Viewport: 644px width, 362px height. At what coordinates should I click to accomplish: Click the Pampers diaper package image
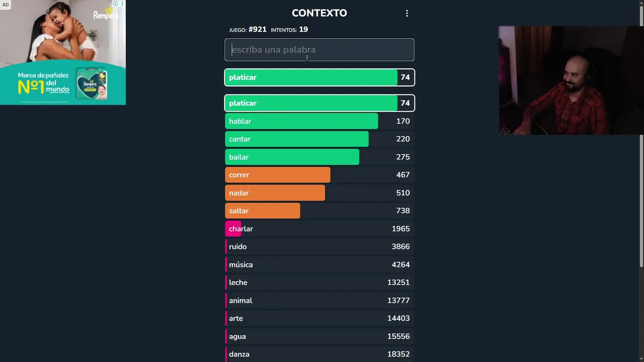(x=92, y=83)
